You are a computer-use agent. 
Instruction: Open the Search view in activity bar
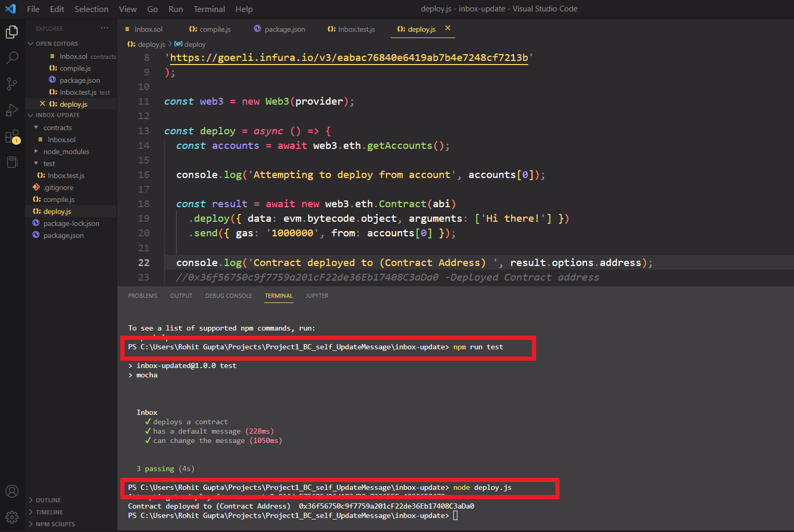(12, 58)
